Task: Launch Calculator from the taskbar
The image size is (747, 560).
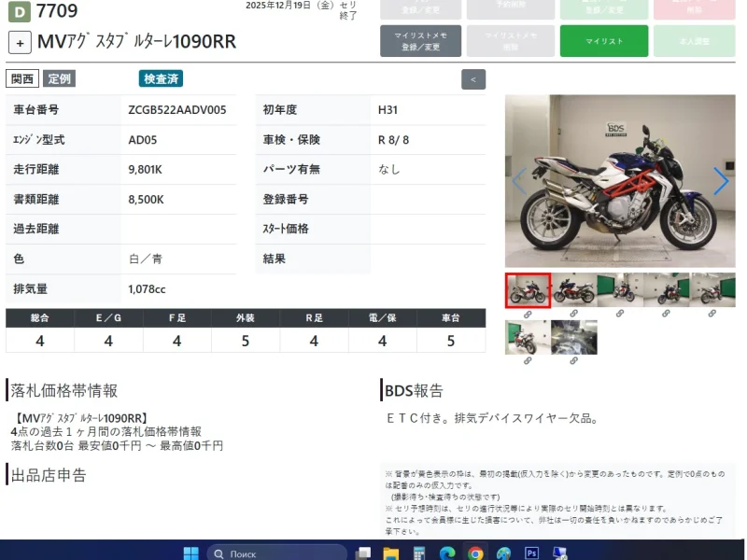Action: click(x=418, y=553)
